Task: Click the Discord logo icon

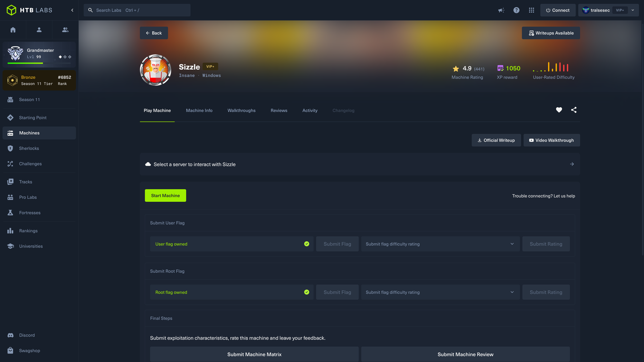Action: point(10,335)
